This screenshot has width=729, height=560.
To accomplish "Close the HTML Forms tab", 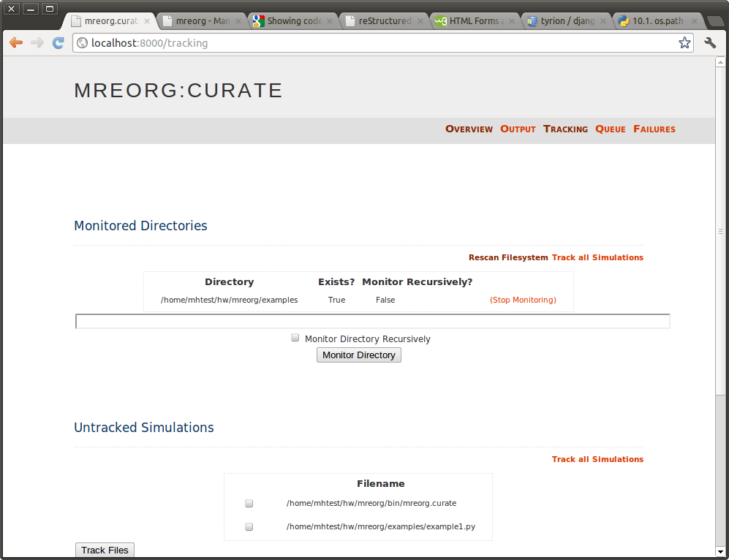I will [x=512, y=21].
